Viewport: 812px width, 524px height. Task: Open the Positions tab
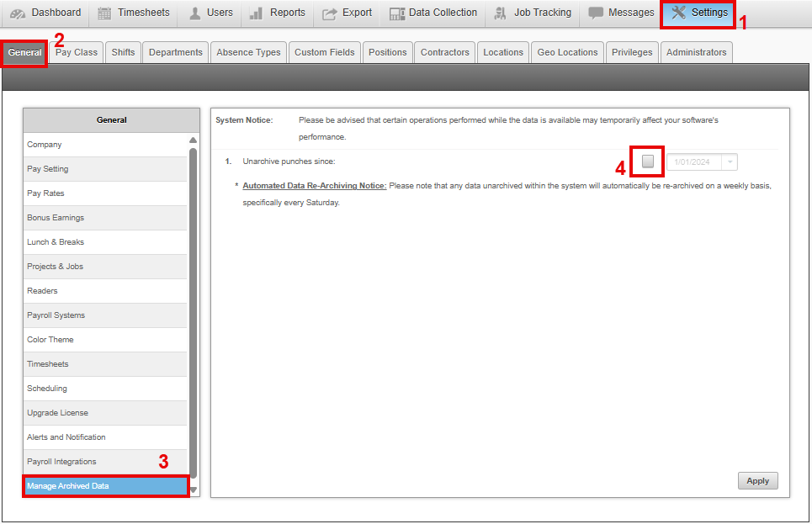coord(387,52)
